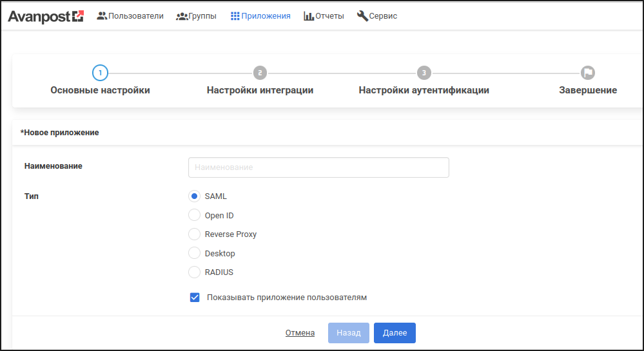Focus the Наименование input field

(318, 167)
